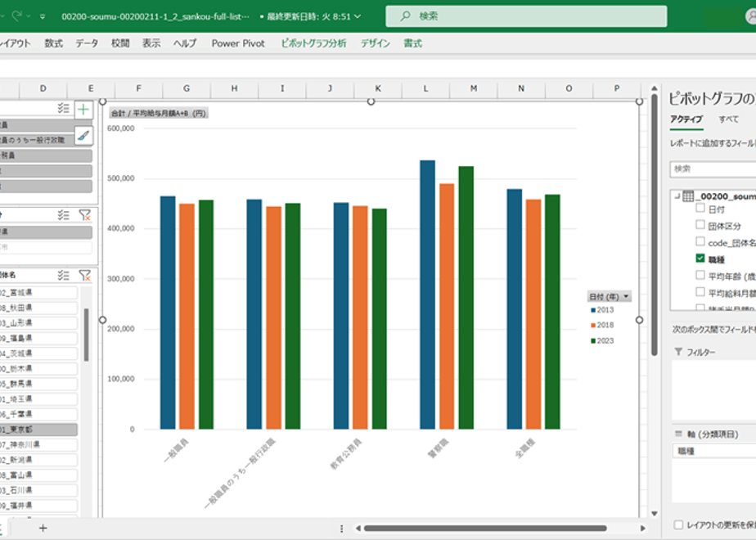756x540 pixels.
Task: Click vertical scrollbar up arrow
Action: point(655,88)
